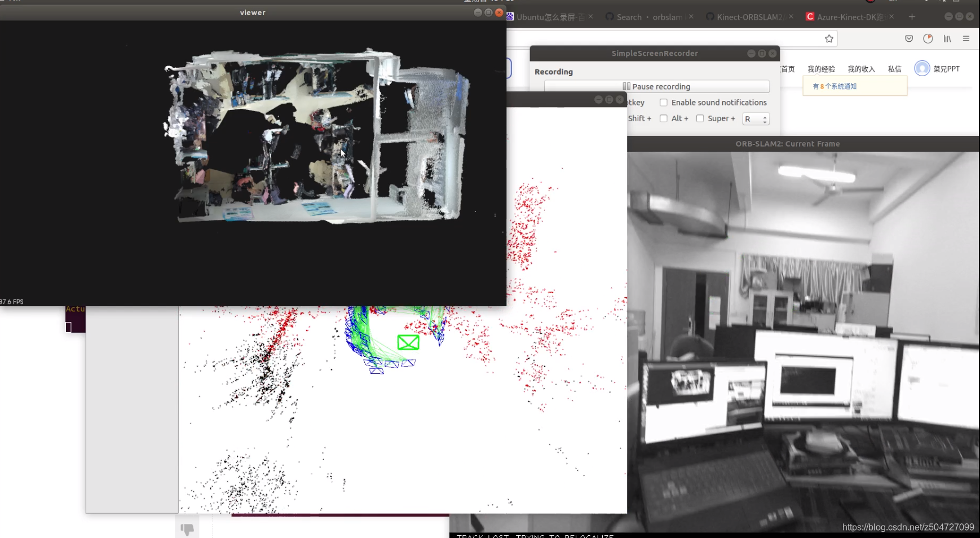The height and width of the screenshot is (538, 980).
Task: Click the viewer window title text
Action: point(253,12)
